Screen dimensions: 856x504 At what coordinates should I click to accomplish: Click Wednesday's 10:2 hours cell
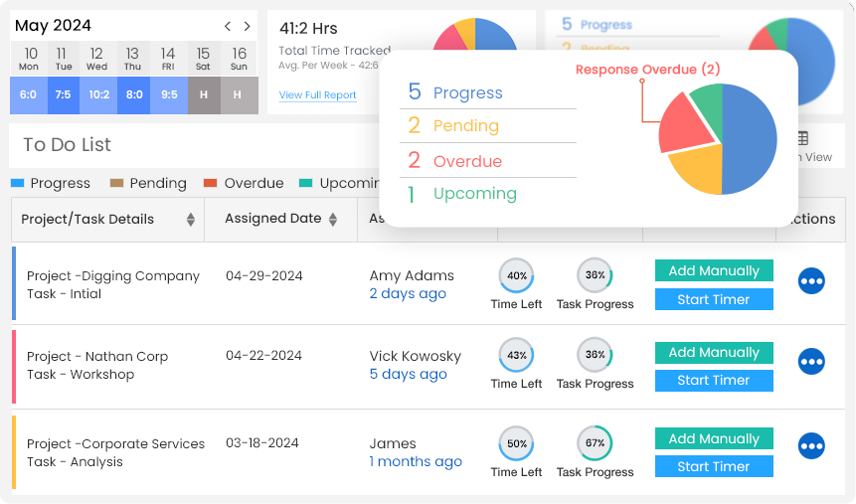[98, 95]
